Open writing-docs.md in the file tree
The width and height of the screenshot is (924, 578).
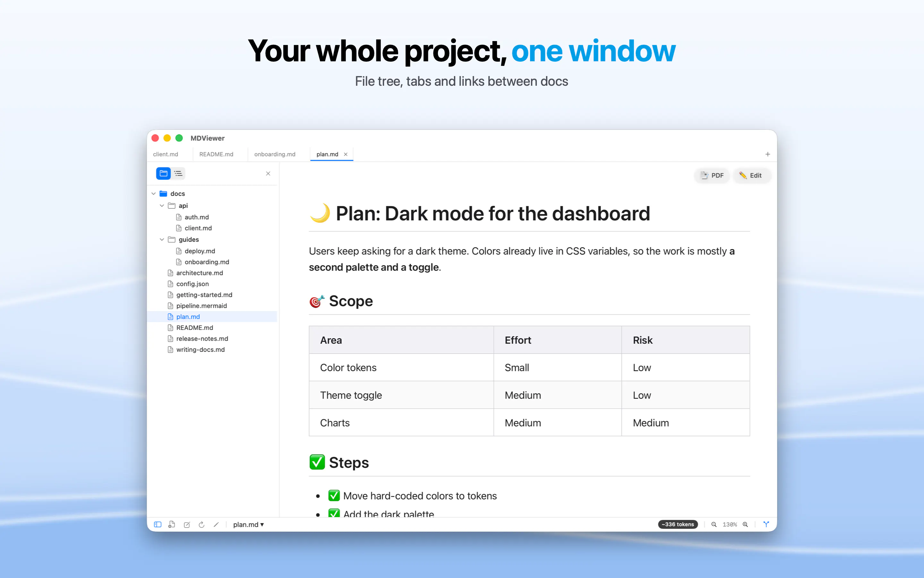212,350
